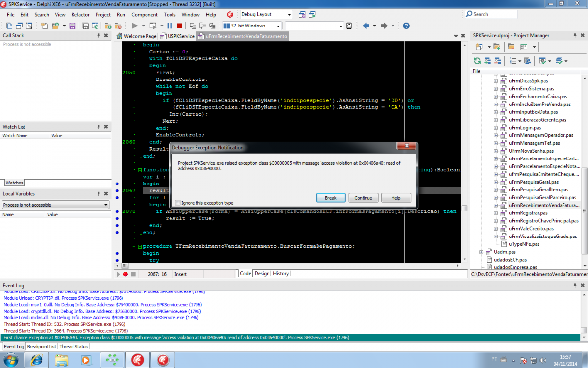This screenshot has height=368, width=588.
Task: Click the Set Debug Desktop icon
Action: pos(313,15)
